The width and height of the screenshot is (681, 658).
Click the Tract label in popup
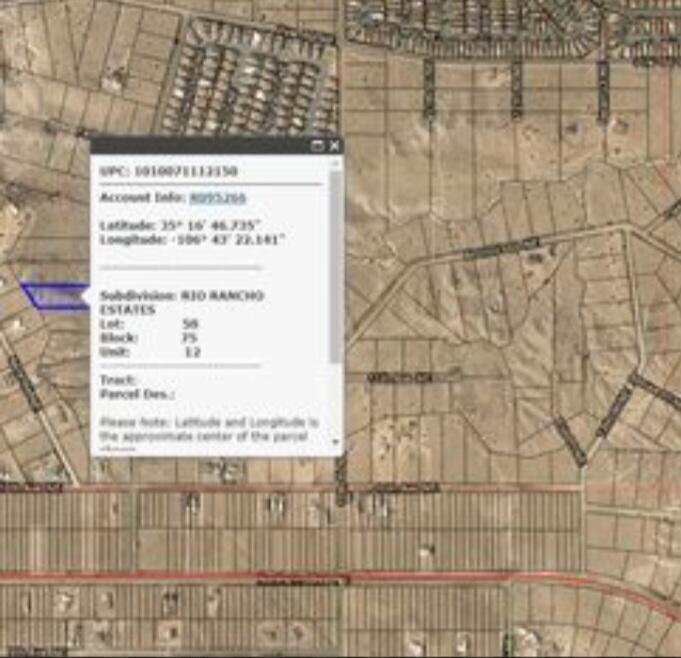coord(118,380)
